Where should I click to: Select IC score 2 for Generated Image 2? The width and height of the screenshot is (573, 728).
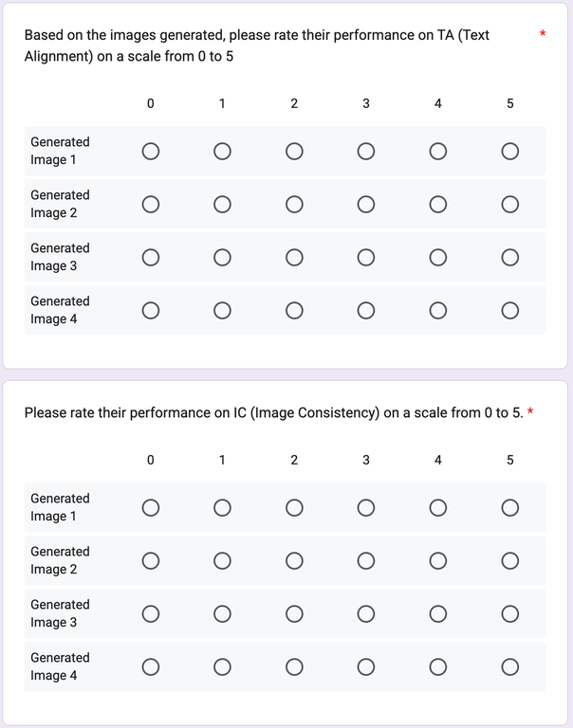click(294, 561)
